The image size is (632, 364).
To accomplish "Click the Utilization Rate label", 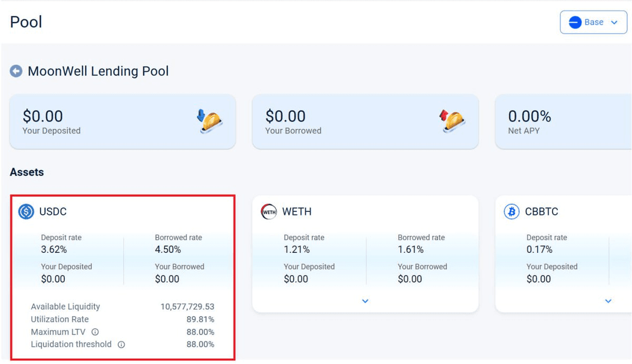I will point(60,319).
